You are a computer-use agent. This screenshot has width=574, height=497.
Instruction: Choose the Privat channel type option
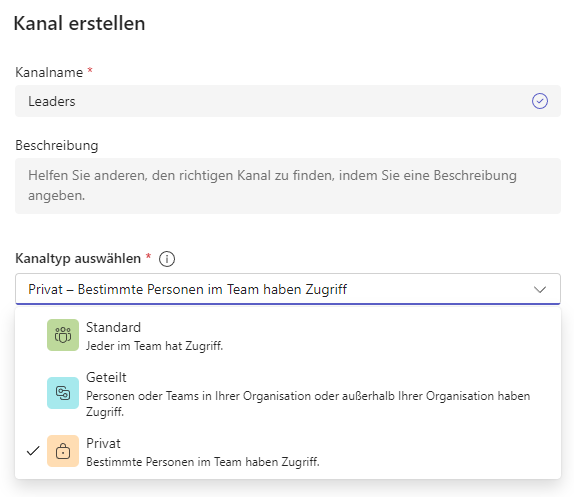click(x=288, y=451)
